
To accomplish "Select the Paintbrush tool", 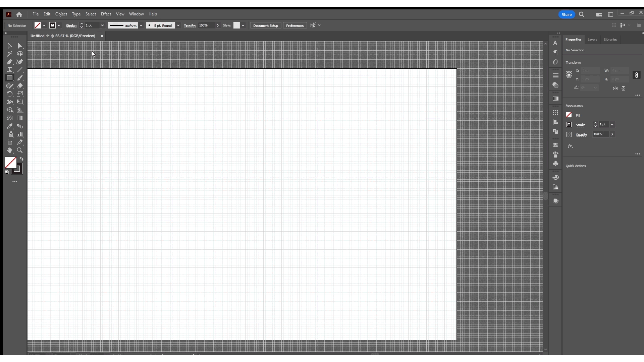I will [20, 78].
